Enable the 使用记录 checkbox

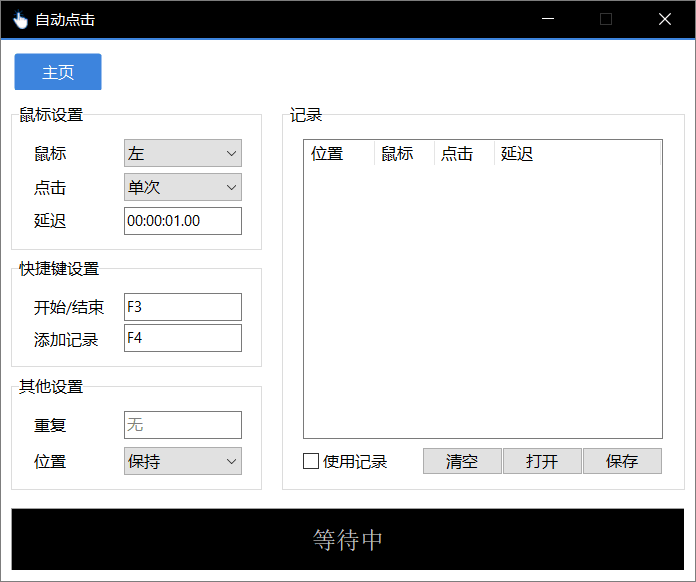[311, 461]
